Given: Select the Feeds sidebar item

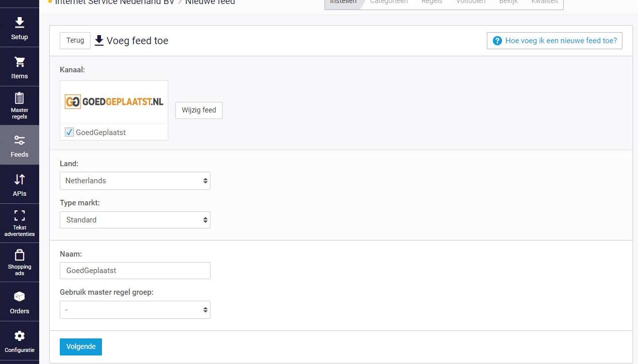Looking at the screenshot, I should pyautogui.click(x=20, y=145).
